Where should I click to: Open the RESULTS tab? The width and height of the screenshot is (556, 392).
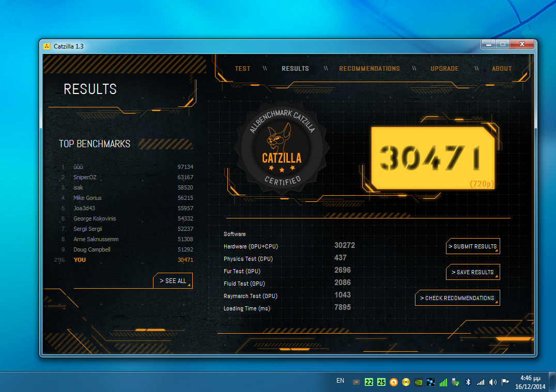point(295,68)
